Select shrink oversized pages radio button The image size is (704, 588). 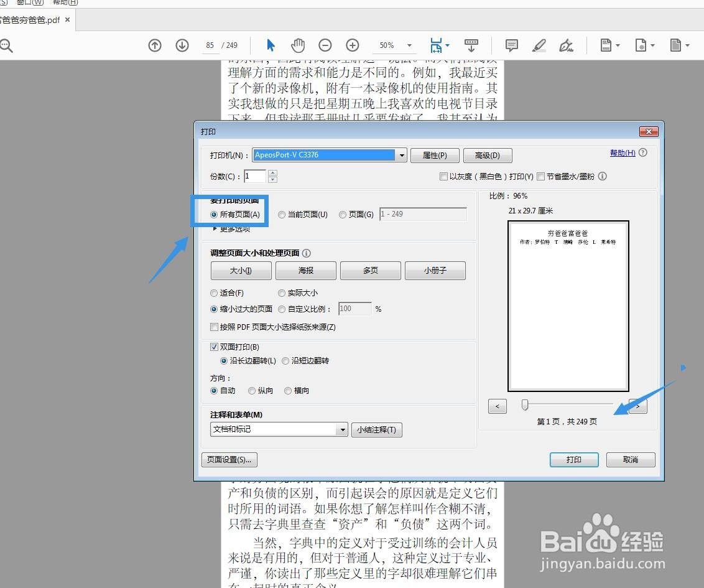pos(214,309)
